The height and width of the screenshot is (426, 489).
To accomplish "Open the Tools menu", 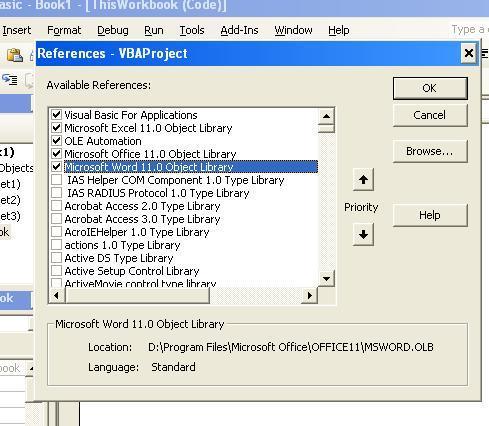I will click(x=192, y=30).
